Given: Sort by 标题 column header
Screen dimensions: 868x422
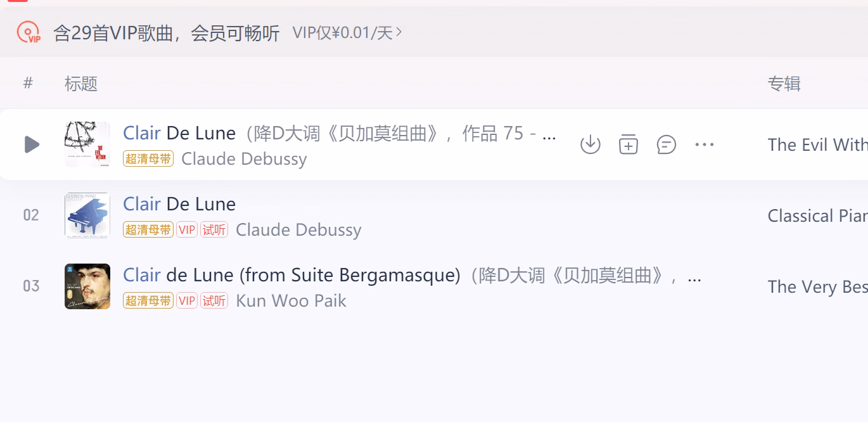Looking at the screenshot, I should [81, 83].
